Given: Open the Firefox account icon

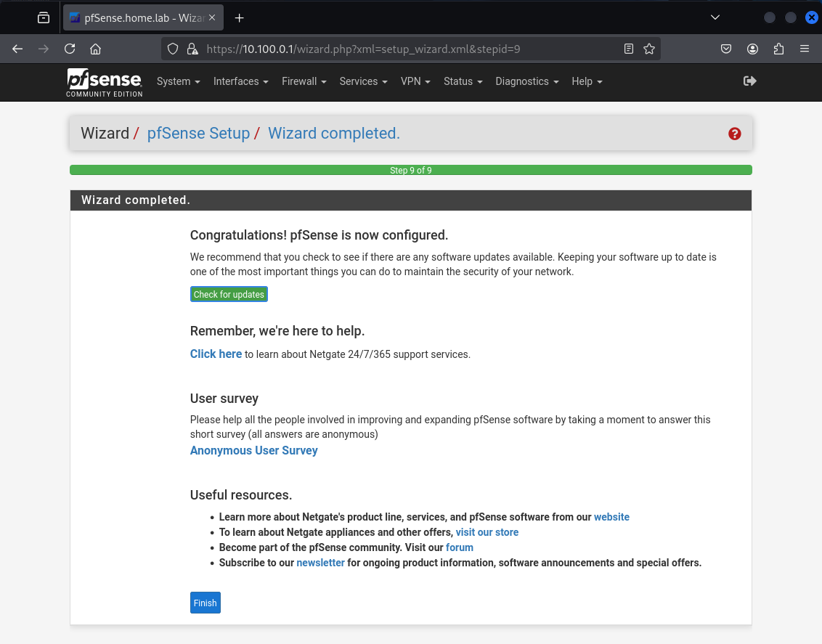Looking at the screenshot, I should (752, 49).
